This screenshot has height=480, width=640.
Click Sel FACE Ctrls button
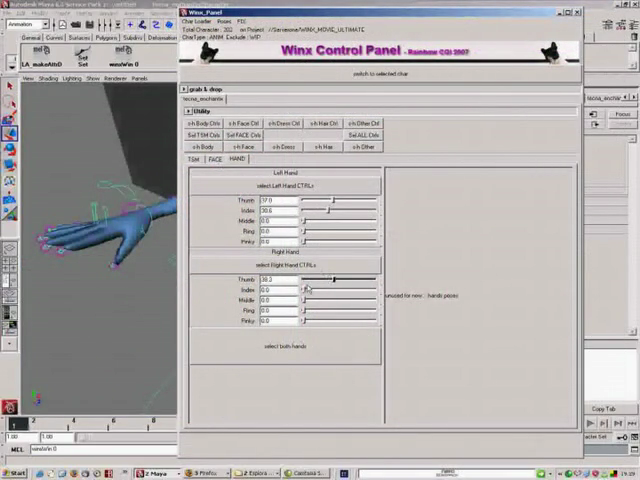click(x=244, y=135)
